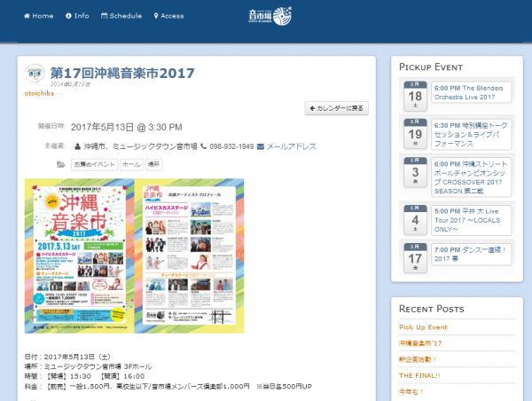Click the date 19 calendar badge
The height and width of the screenshot is (401, 532).
pos(415,133)
